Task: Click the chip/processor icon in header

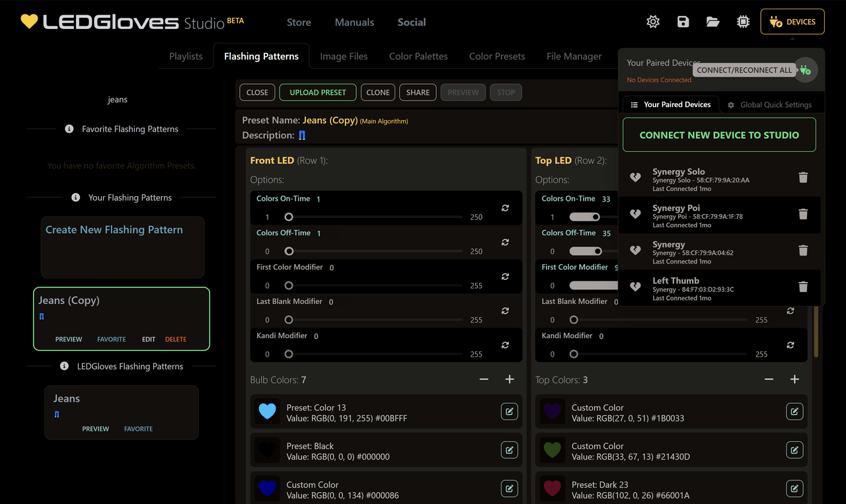Action: (x=743, y=22)
